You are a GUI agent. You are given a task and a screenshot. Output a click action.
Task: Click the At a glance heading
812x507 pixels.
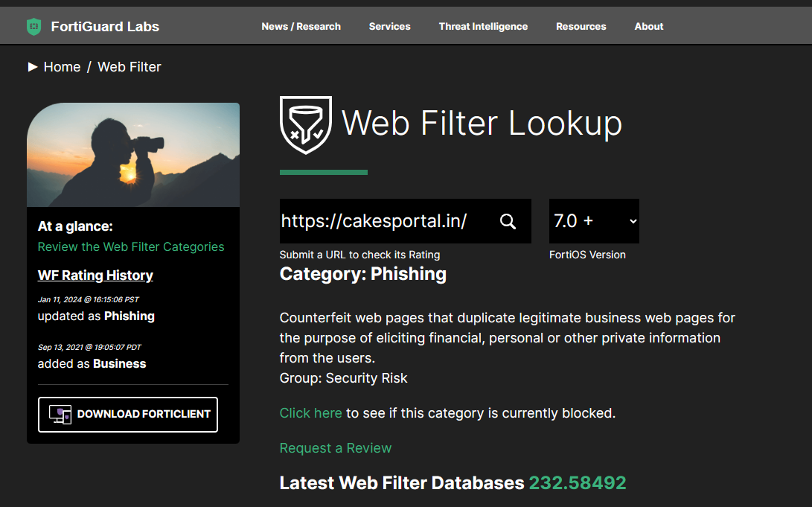coord(75,226)
